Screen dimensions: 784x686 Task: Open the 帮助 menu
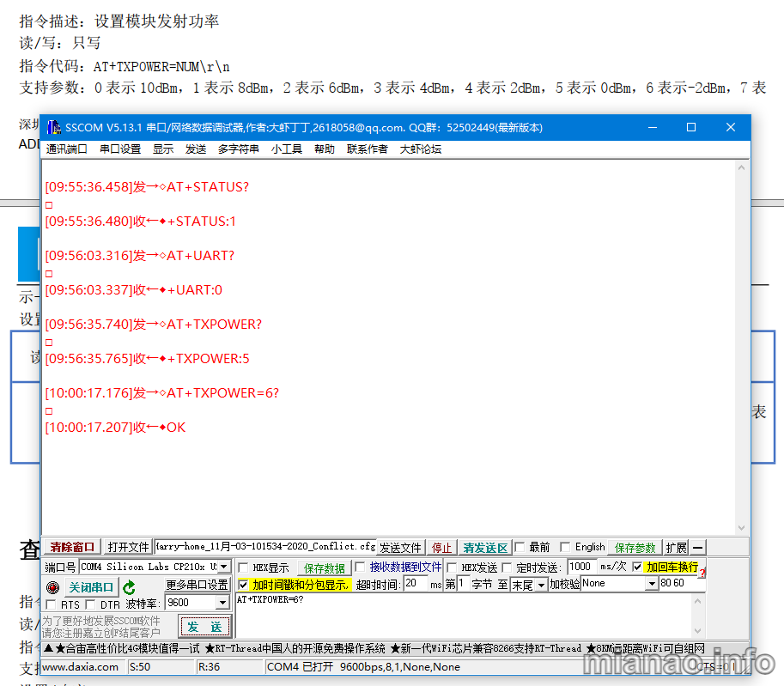[324, 149]
